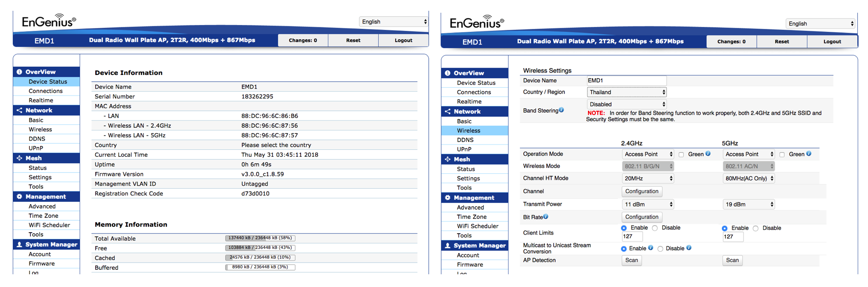Click the OverView info icon in the Wireless Settings window
The image size is (868, 287).
point(448,73)
